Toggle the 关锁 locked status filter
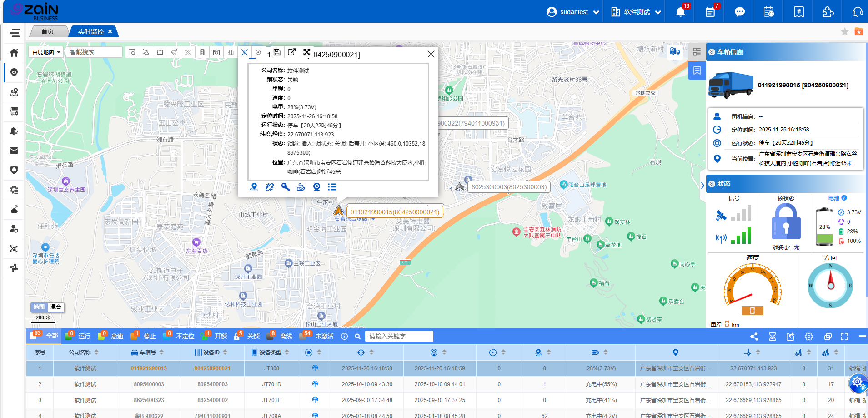The image size is (868, 418). [253, 336]
